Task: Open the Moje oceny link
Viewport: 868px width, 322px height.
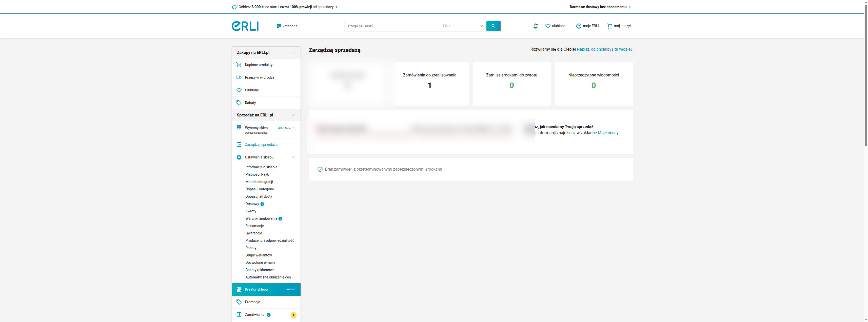Action: click(x=608, y=133)
